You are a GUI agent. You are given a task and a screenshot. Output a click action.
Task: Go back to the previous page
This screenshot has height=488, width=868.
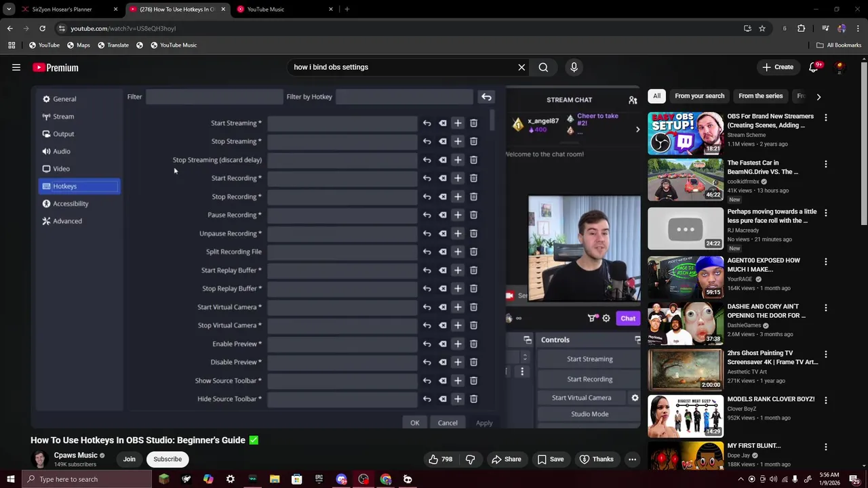(9, 28)
